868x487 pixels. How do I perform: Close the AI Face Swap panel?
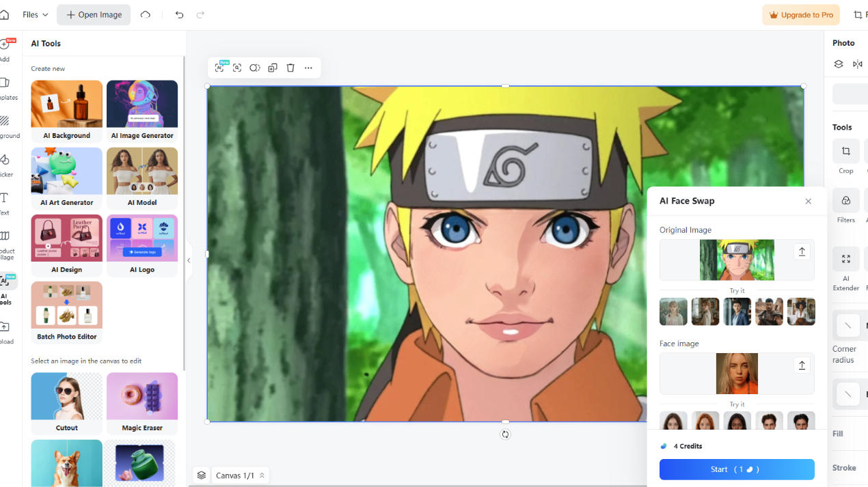point(809,201)
